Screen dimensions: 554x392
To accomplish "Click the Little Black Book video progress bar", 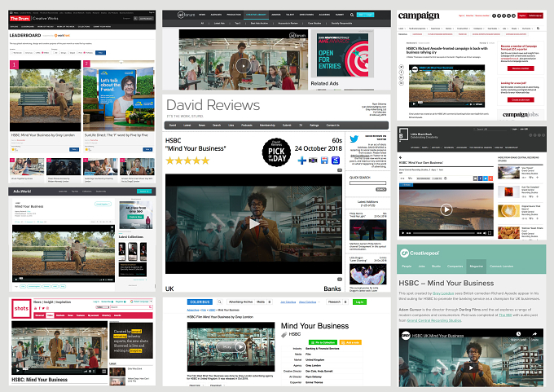I will click(x=444, y=233).
